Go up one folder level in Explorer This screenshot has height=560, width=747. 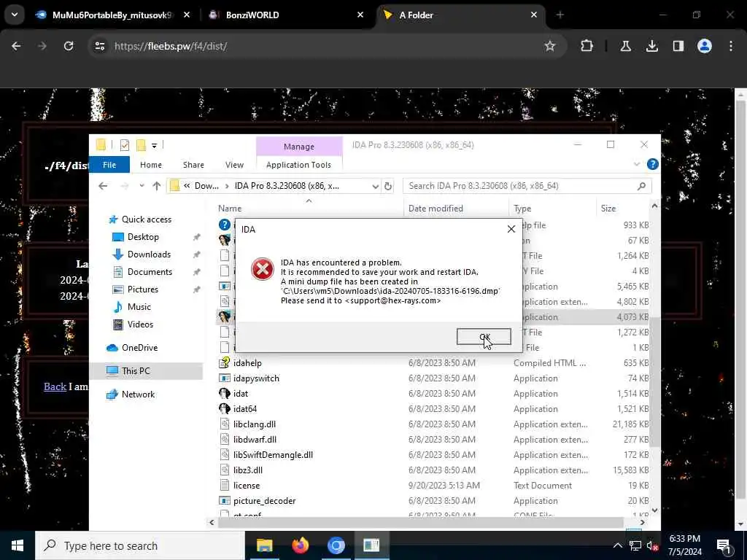click(156, 186)
